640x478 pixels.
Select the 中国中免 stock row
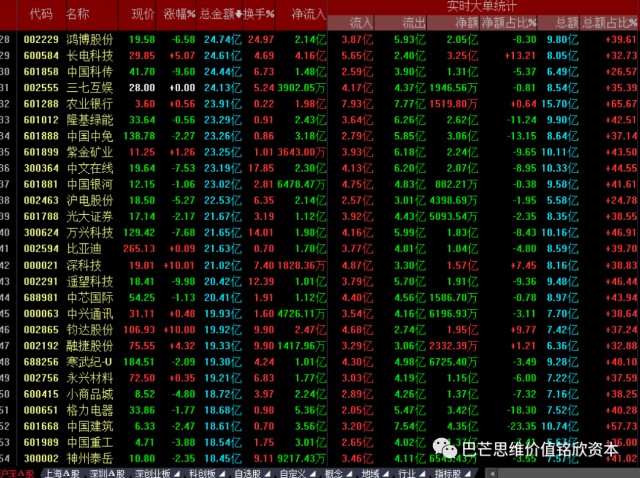coord(320,136)
